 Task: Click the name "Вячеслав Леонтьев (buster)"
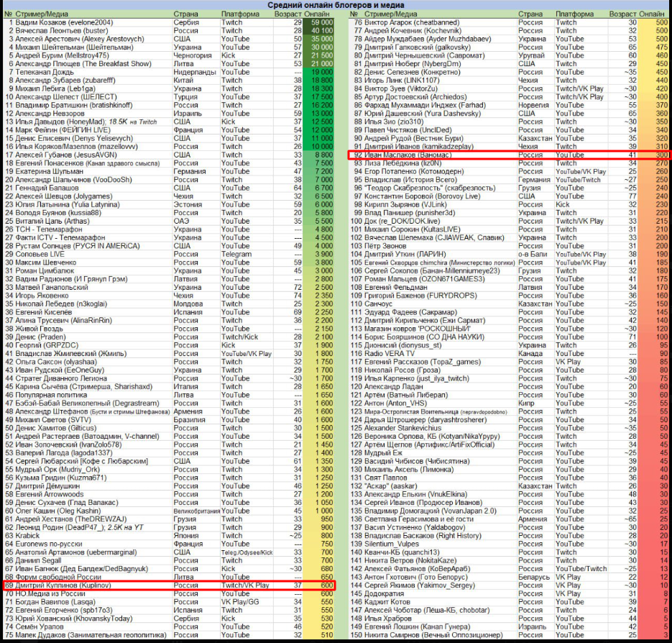coord(62,30)
